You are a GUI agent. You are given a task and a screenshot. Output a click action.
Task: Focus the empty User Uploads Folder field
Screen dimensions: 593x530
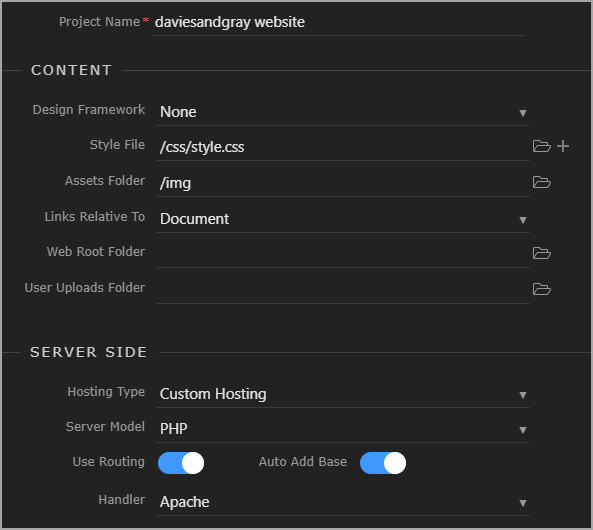343,289
